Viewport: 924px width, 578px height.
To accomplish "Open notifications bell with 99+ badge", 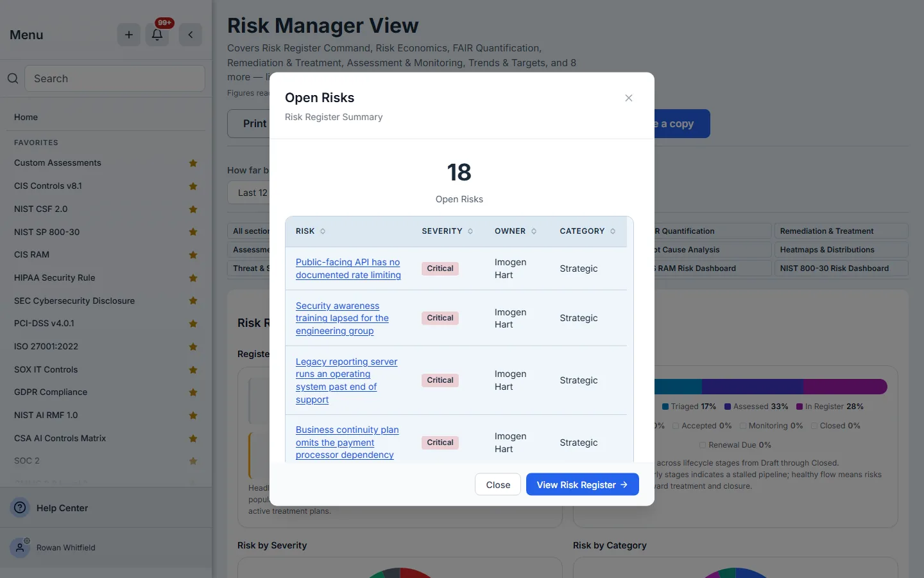I will click(157, 35).
